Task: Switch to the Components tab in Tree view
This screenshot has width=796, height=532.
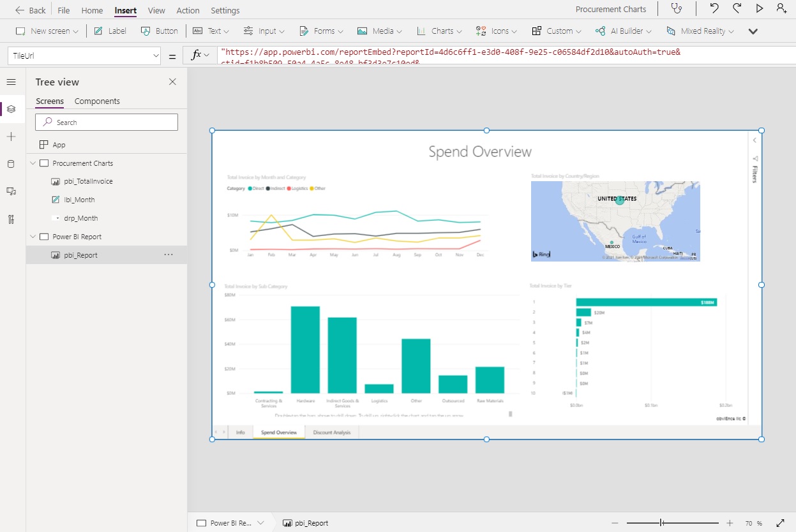Action: pyautogui.click(x=97, y=101)
